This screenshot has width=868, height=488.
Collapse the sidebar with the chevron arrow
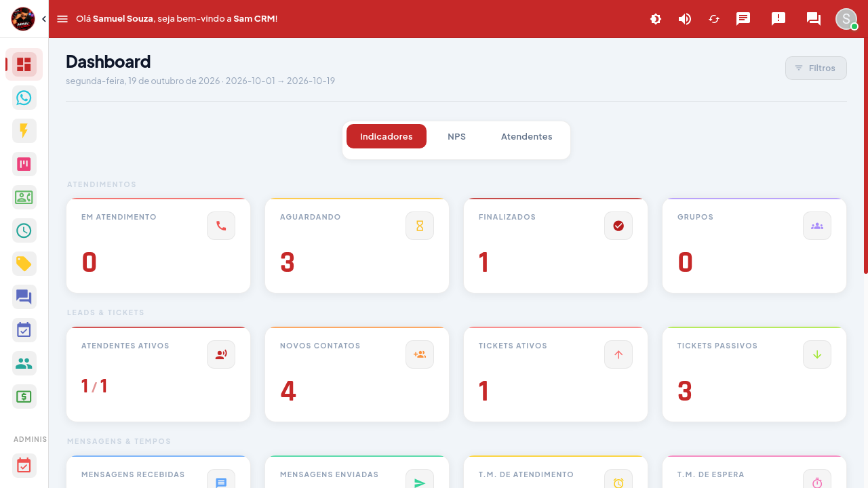(x=44, y=19)
